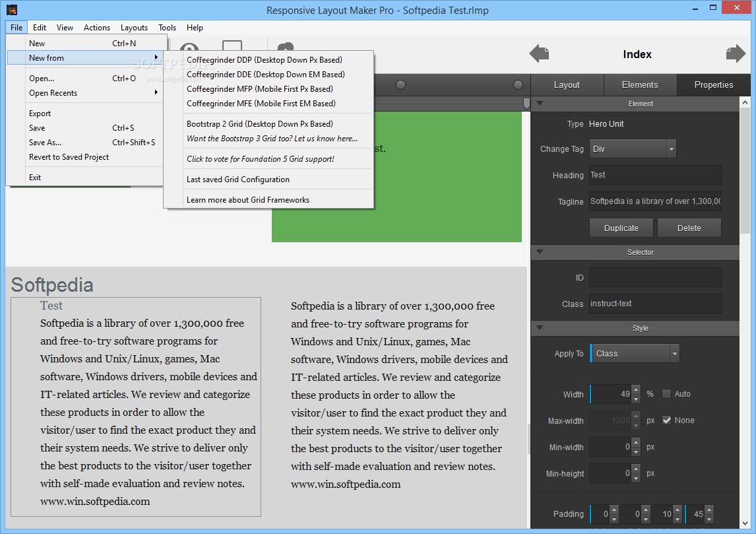This screenshot has height=534, width=756.
Task: Collapse the Style section triangle
Action: pyautogui.click(x=540, y=327)
